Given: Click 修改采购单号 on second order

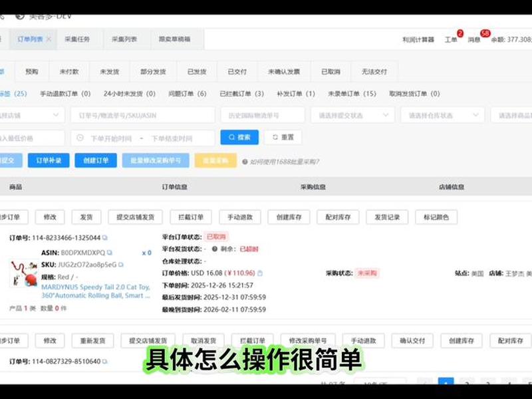Looking at the screenshot, I should 308,340.
